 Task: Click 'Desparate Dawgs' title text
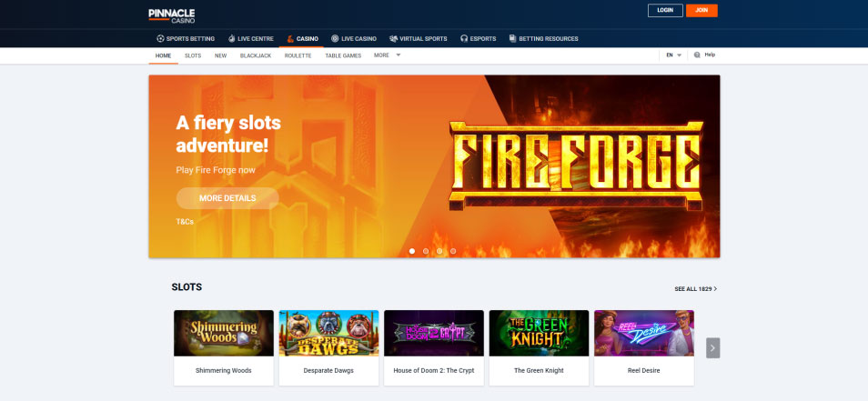click(328, 371)
